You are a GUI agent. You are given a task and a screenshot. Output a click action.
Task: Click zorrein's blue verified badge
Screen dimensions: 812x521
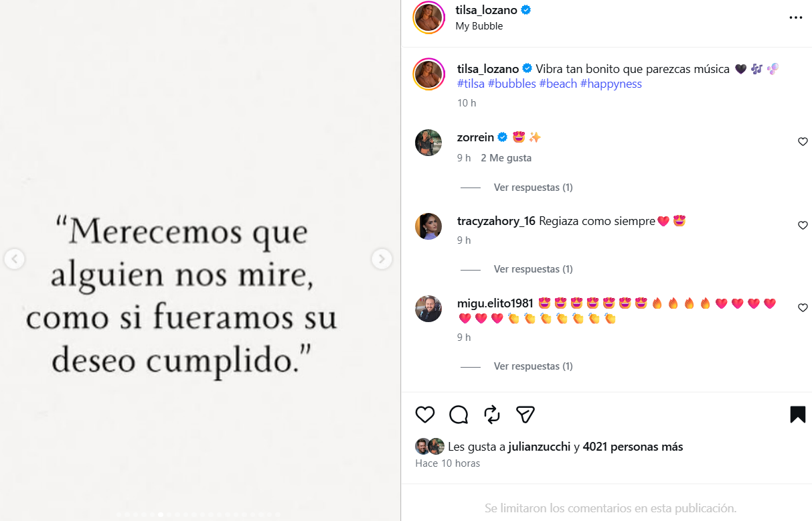pyautogui.click(x=501, y=137)
